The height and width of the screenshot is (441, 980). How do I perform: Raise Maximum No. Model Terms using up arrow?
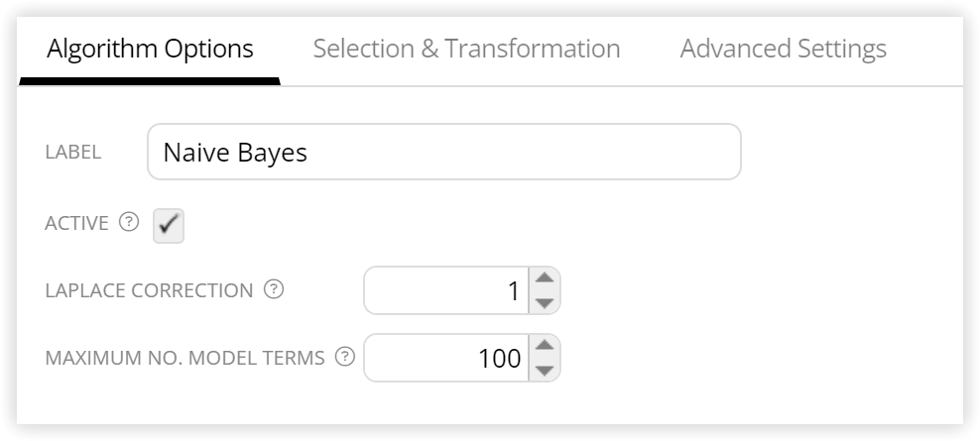545,346
